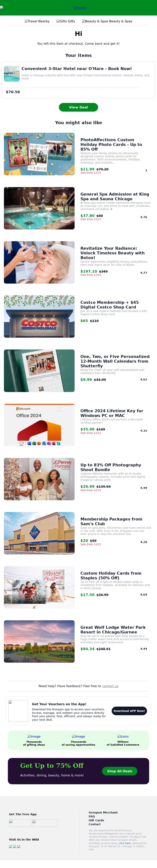Click the JCPenney Portraits photo
This screenshot has width=157, height=868.
tap(39, 479)
